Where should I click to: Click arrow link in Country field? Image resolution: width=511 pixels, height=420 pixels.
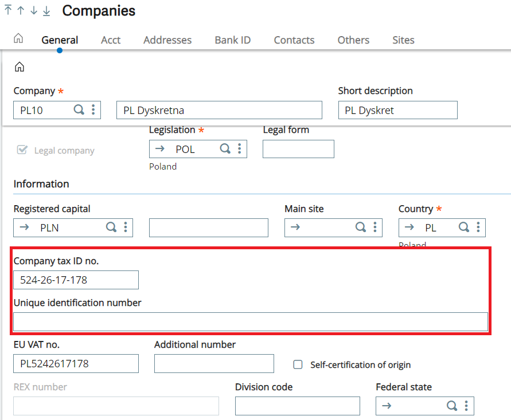(x=409, y=227)
